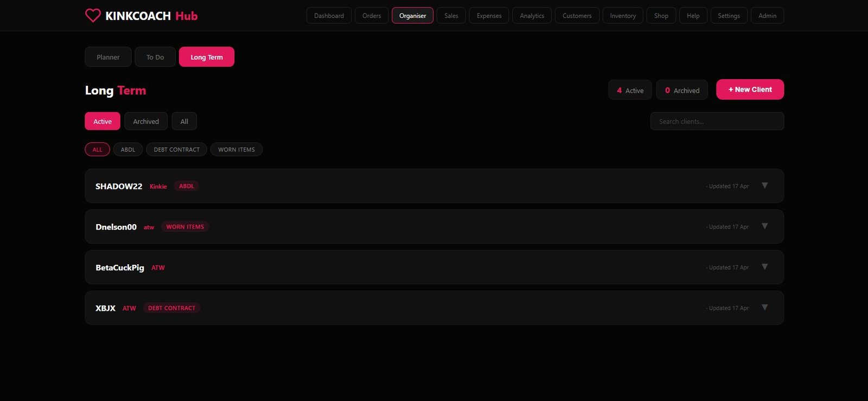The width and height of the screenshot is (868, 401).
Task: Switch to the Planner tab
Action: coord(108,57)
